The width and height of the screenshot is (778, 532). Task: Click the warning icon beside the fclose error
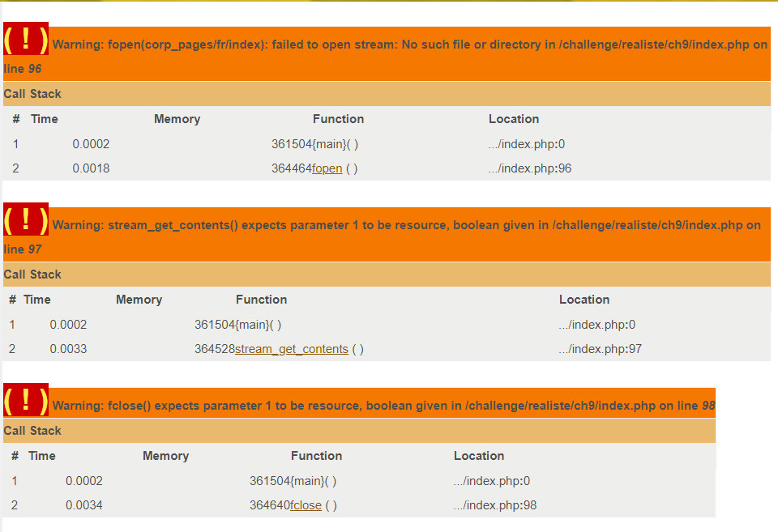26,400
